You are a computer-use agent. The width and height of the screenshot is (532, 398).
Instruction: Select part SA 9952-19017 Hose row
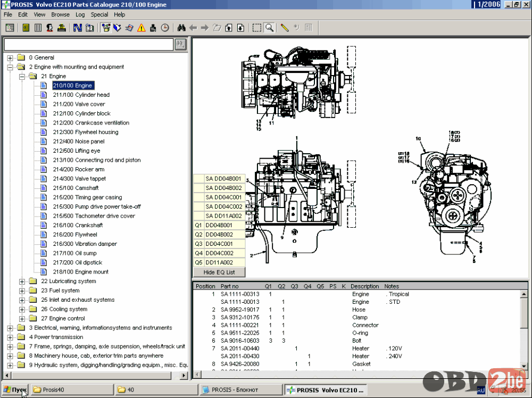tap(356, 310)
